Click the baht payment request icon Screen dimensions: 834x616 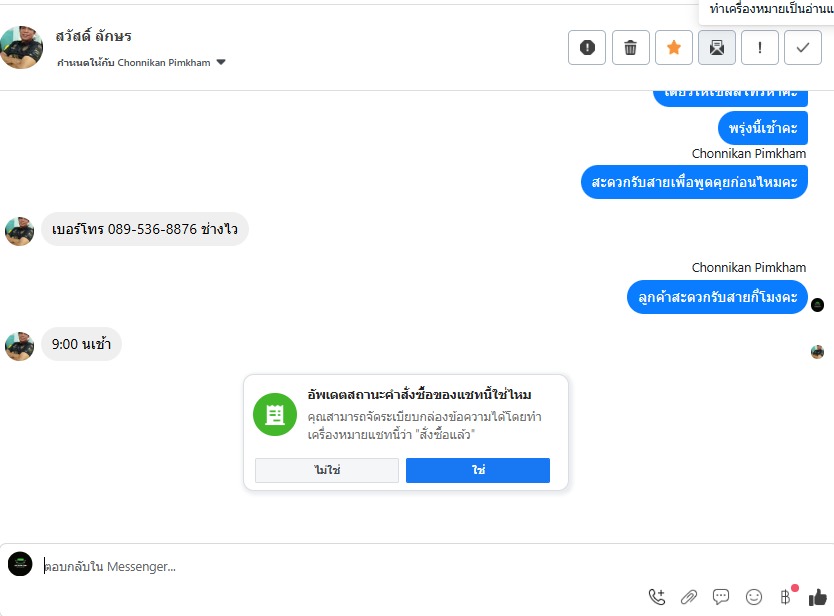pyautogui.click(x=785, y=597)
